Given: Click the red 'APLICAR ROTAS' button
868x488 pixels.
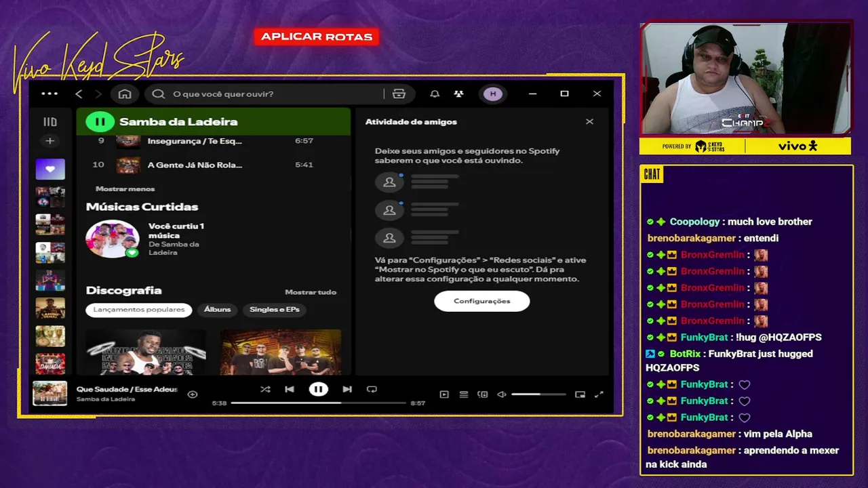Looking at the screenshot, I should (317, 37).
